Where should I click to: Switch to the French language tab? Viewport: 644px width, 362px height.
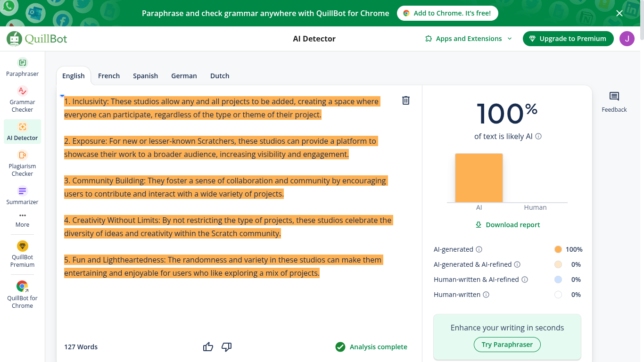109,76
